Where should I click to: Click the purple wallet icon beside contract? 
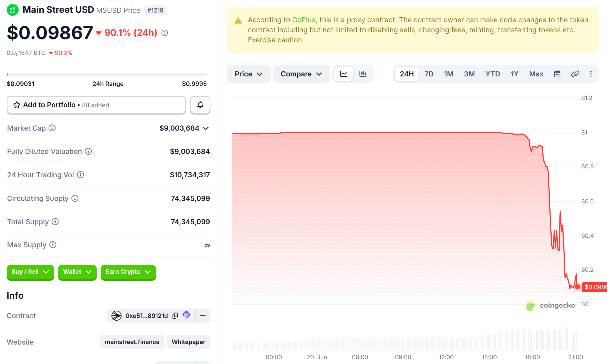point(186,315)
